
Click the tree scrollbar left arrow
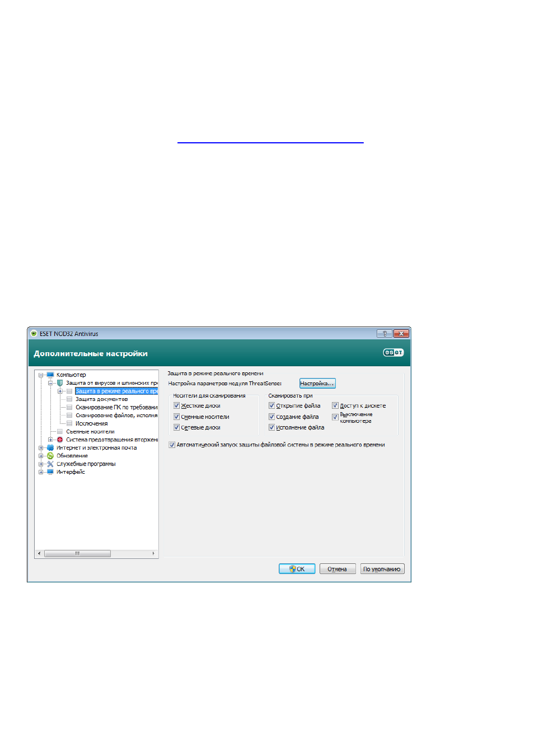pos(39,553)
